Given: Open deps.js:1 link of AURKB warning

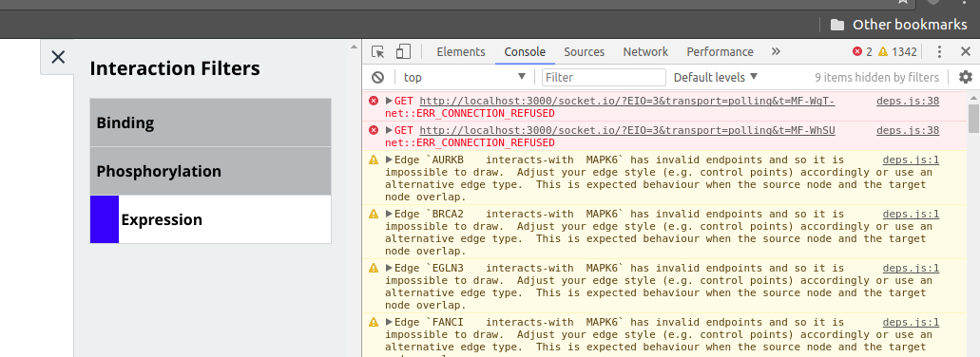Looking at the screenshot, I should pyautogui.click(x=911, y=160).
